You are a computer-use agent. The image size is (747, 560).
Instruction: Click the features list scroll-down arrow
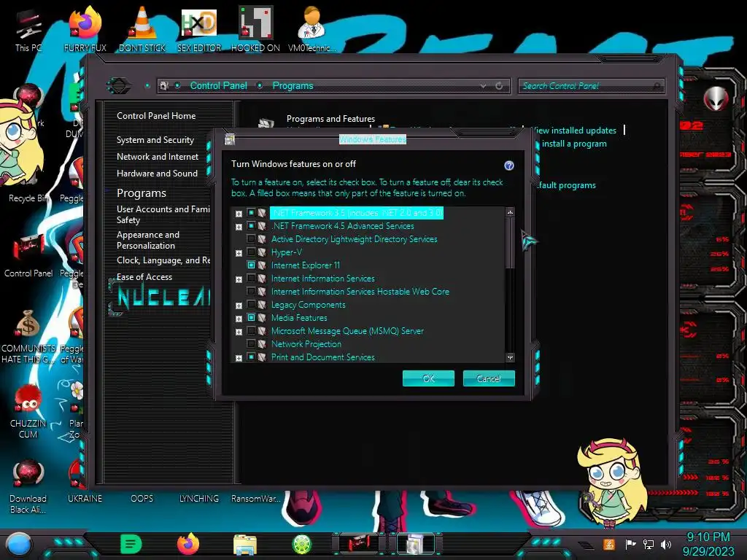click(510, 357)
